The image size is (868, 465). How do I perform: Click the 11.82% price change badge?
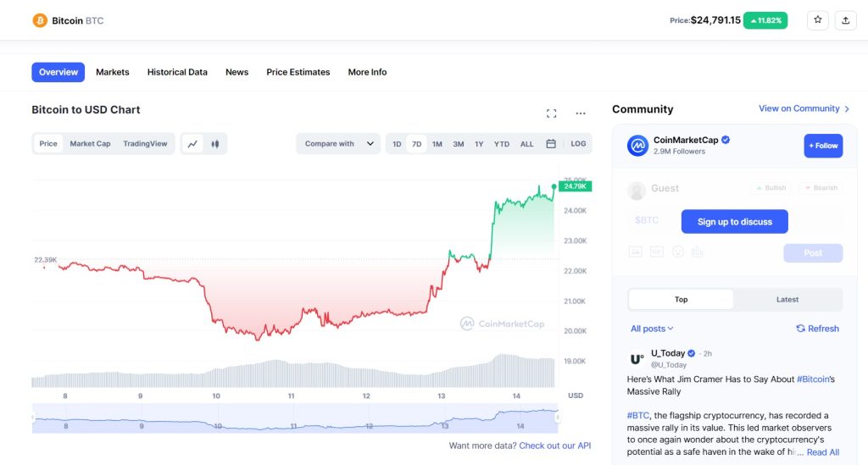click(x=765, y=20)
